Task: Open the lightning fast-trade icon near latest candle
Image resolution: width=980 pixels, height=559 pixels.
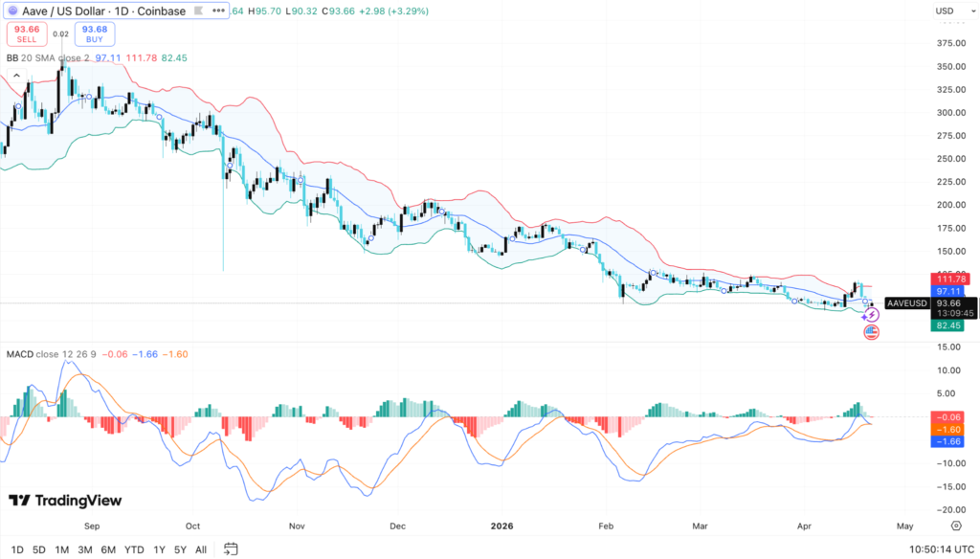Action: point(871,314)
